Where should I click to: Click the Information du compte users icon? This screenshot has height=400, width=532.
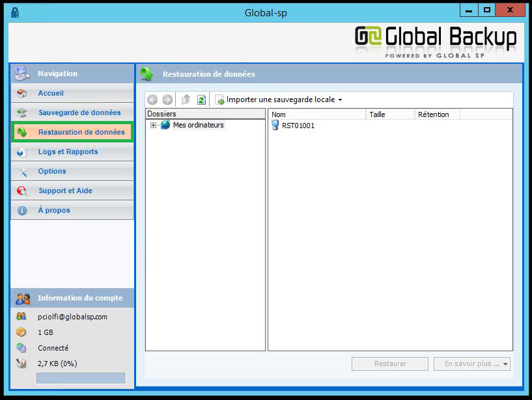point(23,299)
